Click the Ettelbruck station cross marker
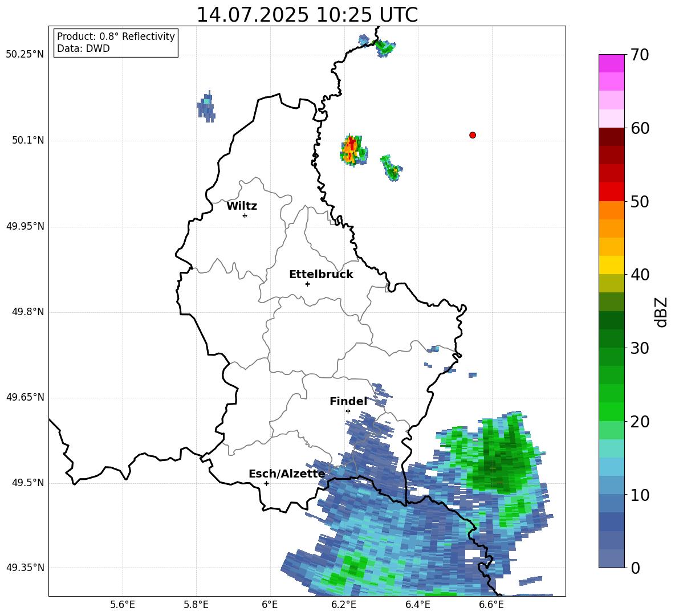Screen dimensions: 675x616 coord(307,284)
